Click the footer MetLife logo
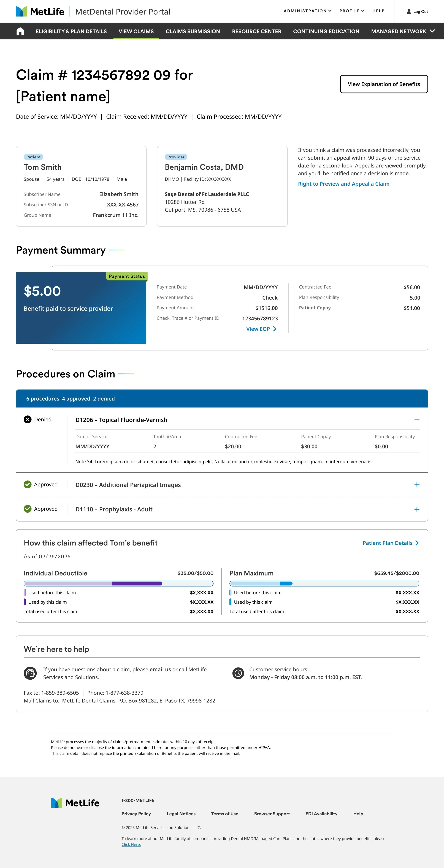 click(75, 803)
